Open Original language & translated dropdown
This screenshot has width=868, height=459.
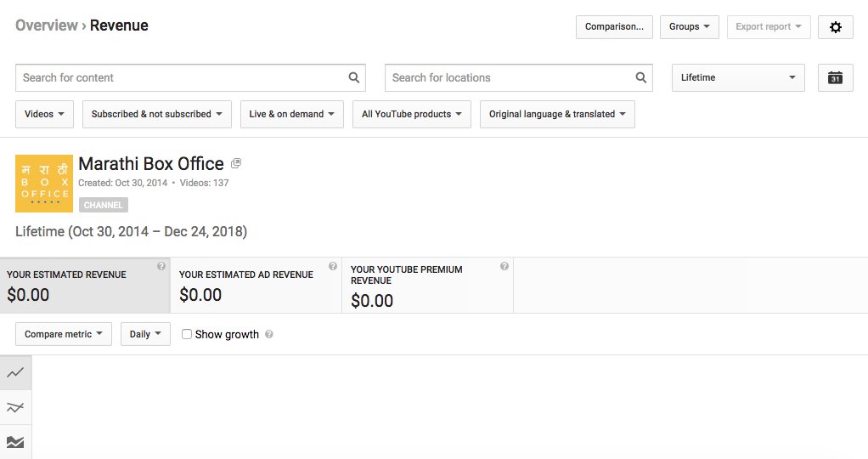pos(557,114)
